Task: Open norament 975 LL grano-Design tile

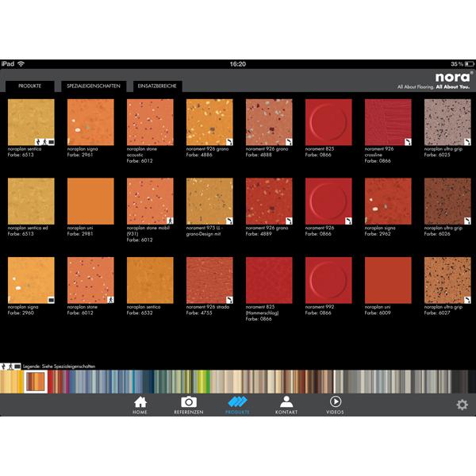Action: click(x=209, y=202)
